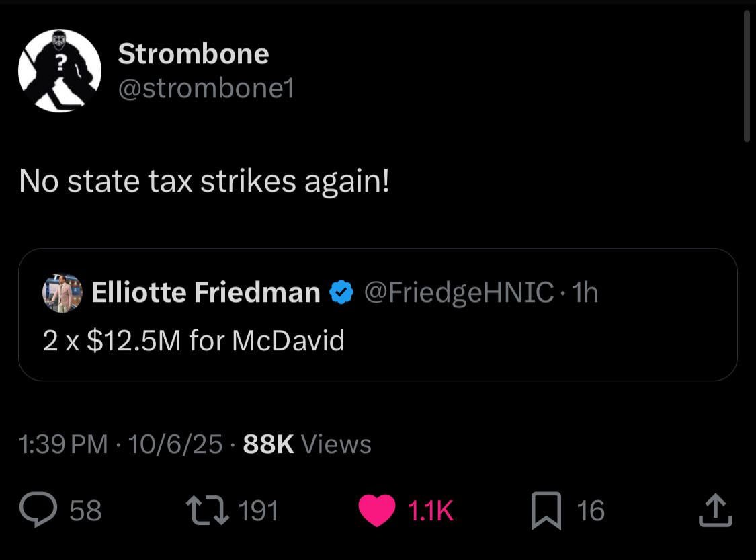Screen dimensions: 756x560
Task: Click the Elliotte Friedman display name
Action: coord(205,292)
